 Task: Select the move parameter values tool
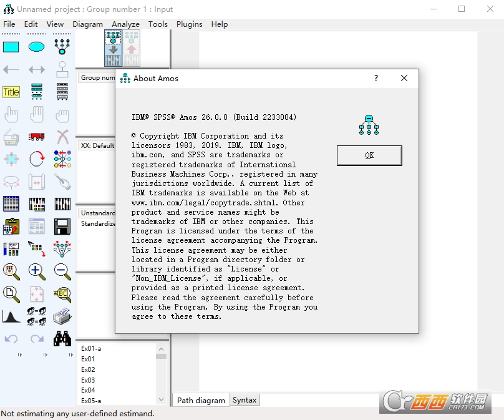point(11,182)
